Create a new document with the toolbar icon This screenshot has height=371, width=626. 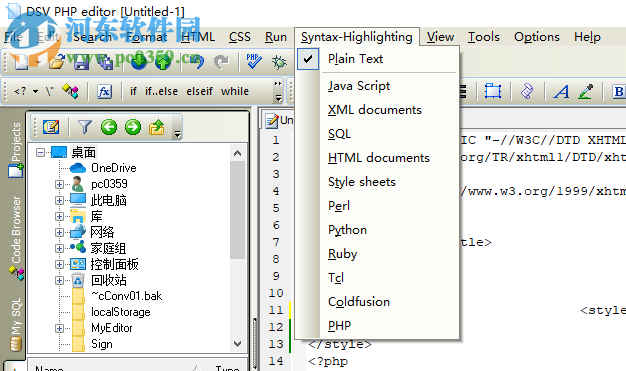(22, 62)
